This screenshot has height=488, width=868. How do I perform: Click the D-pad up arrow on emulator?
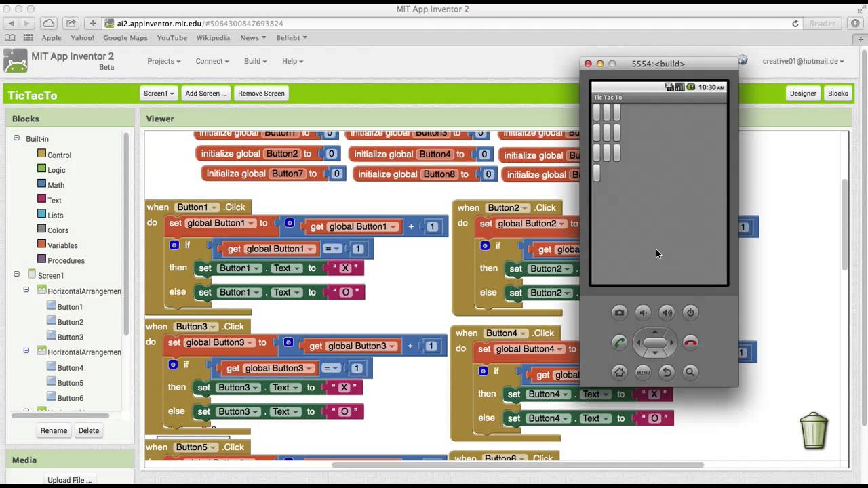click(655, 332)
